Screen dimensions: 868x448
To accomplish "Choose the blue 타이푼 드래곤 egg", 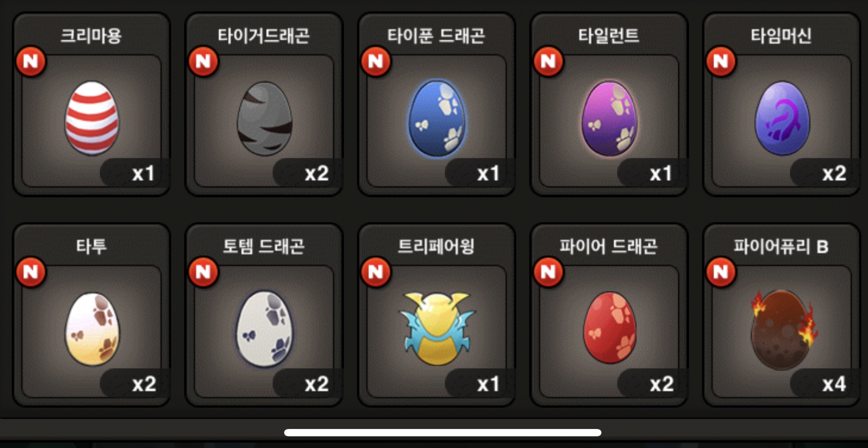I will [x=437, y=118].
